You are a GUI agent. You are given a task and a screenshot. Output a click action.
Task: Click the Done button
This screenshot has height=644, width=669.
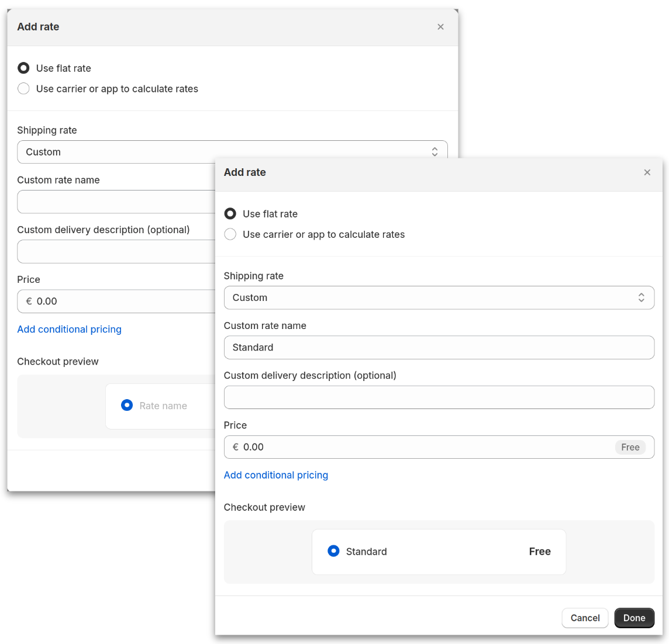(634, 618)
